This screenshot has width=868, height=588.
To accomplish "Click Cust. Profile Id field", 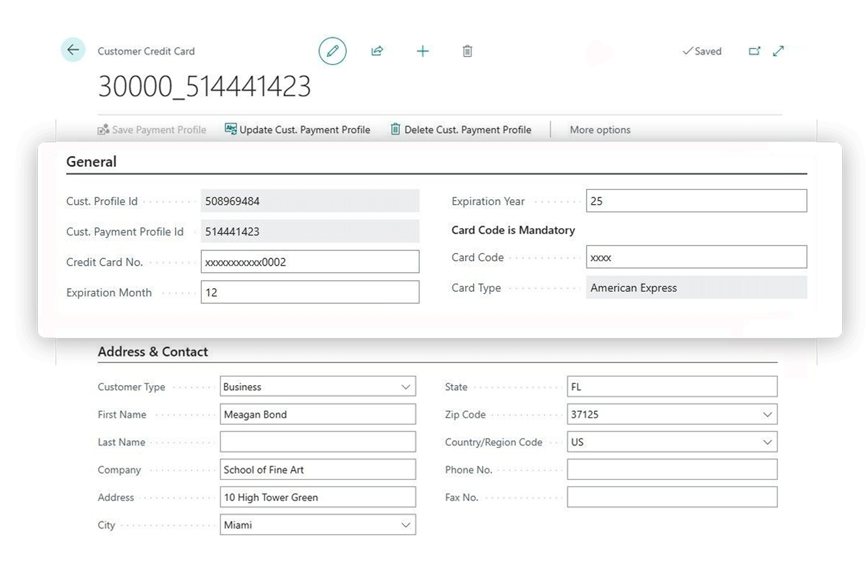I will [x=310, y=201].
